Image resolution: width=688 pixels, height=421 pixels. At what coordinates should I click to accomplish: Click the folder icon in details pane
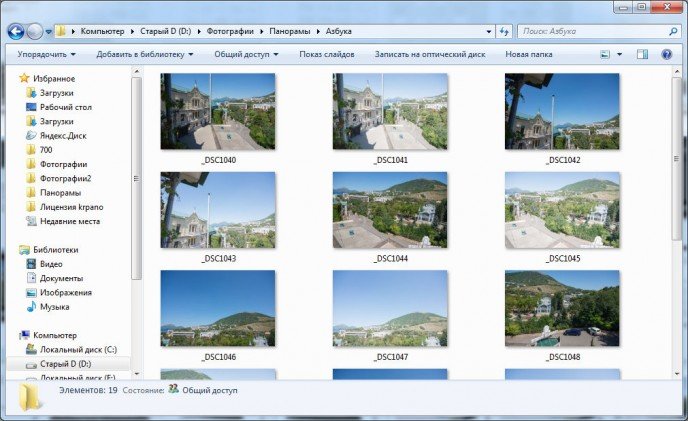point(30,396)
